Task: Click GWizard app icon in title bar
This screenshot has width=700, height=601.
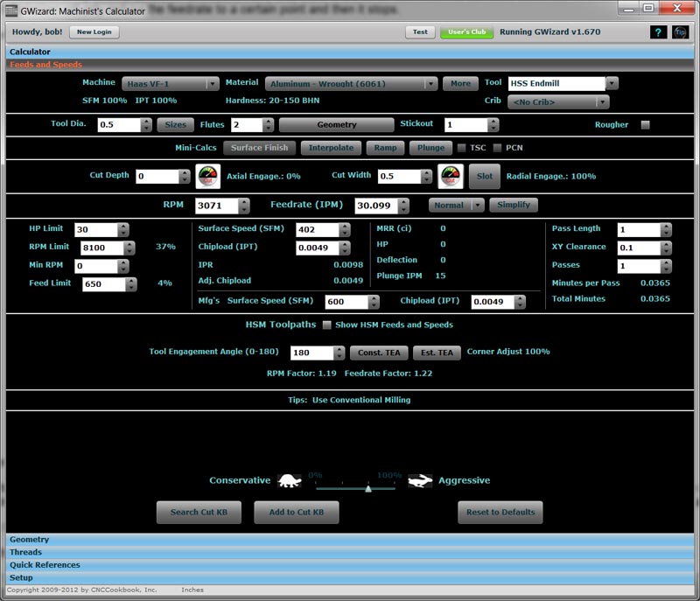Action: 10,10
